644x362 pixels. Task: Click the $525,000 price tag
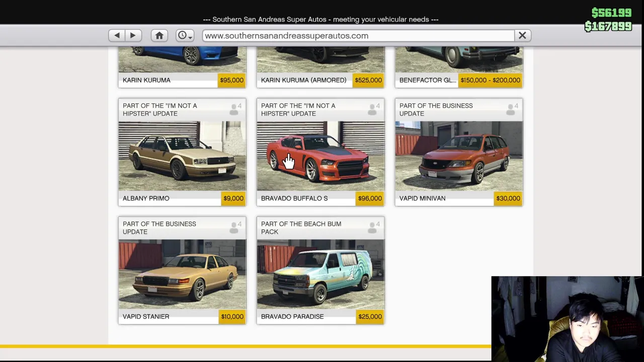click(x=368, y=80)
